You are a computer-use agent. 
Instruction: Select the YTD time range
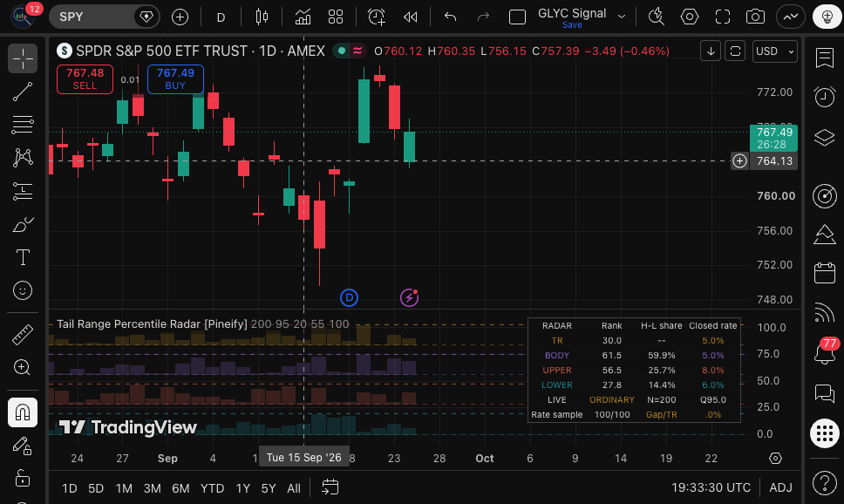point(212,488)
